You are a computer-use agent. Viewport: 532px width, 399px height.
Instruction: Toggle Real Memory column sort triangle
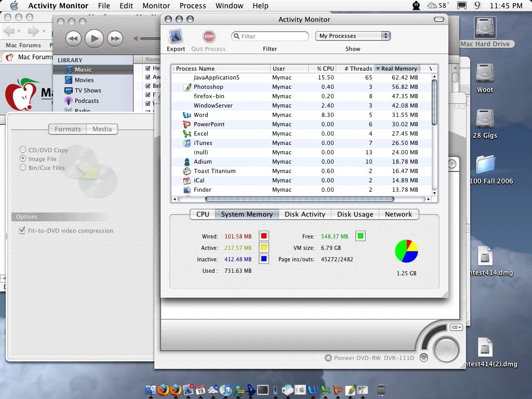point(378,69)
